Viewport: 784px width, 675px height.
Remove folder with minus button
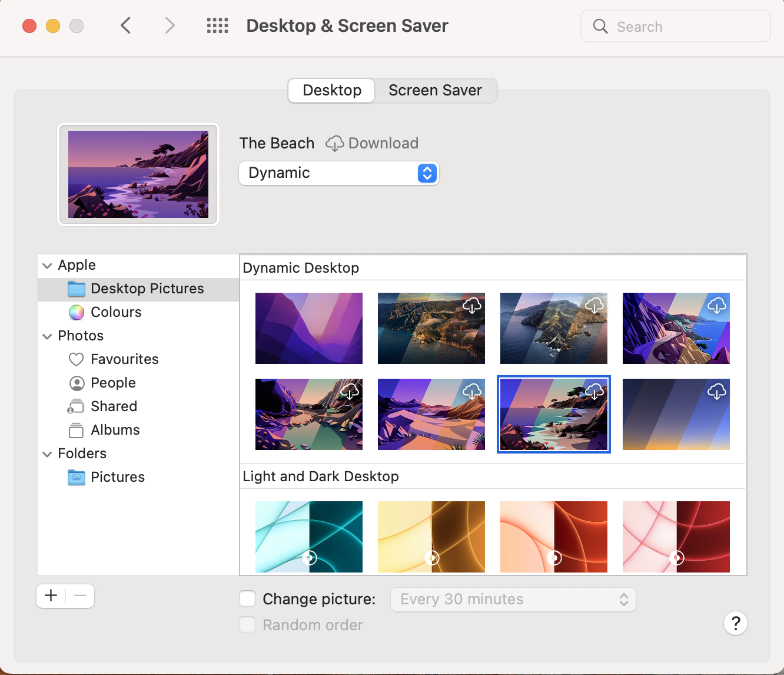tap(80, 595)
